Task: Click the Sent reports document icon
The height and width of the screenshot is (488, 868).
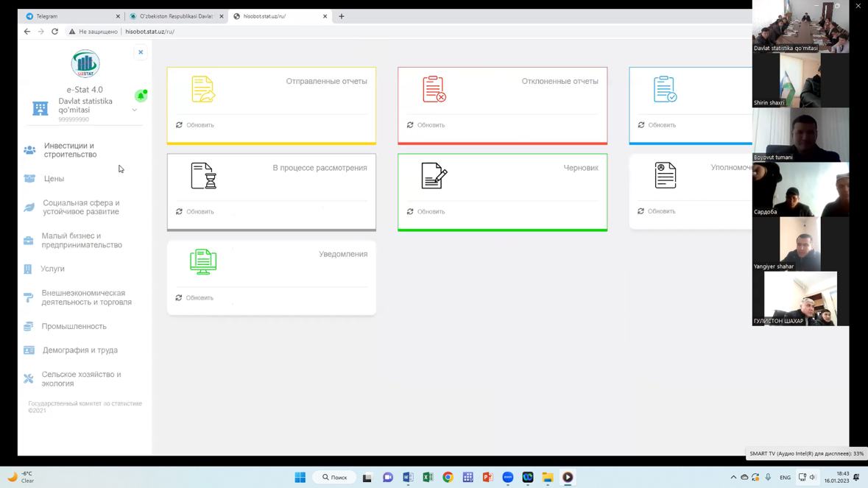Action: click(x=203, y=89)
